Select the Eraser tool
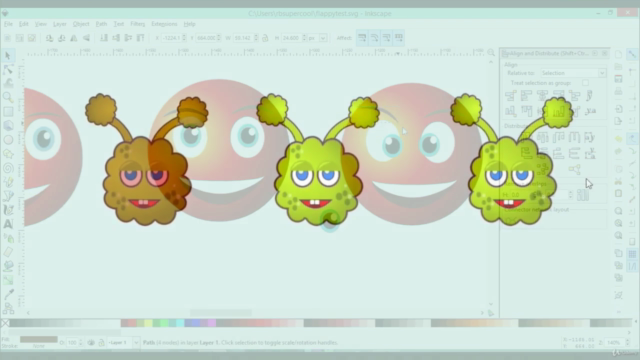 pos(8,252)
